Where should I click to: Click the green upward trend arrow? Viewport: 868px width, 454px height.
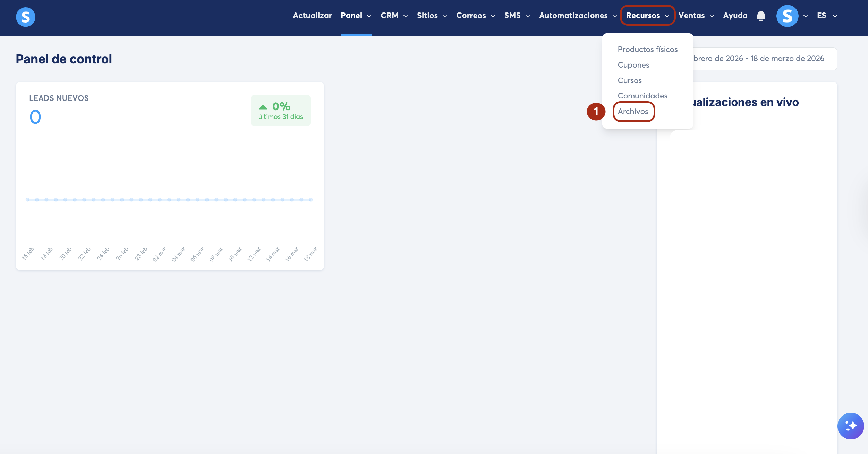tap(263, 107)
